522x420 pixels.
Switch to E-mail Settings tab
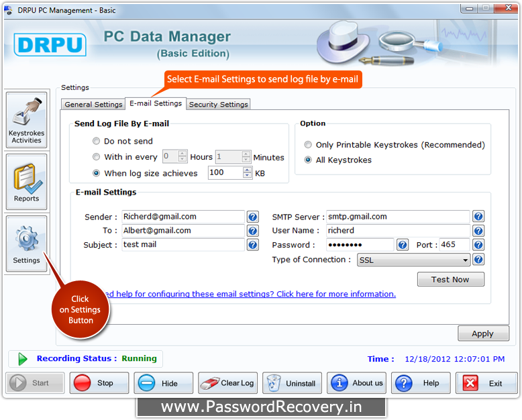coord(156,103)
